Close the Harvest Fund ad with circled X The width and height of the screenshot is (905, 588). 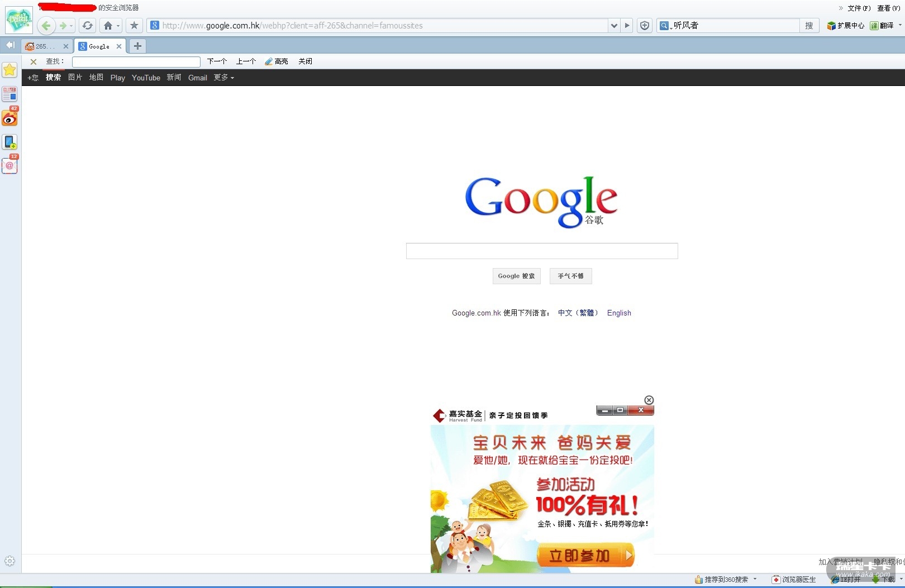(649, 400)
